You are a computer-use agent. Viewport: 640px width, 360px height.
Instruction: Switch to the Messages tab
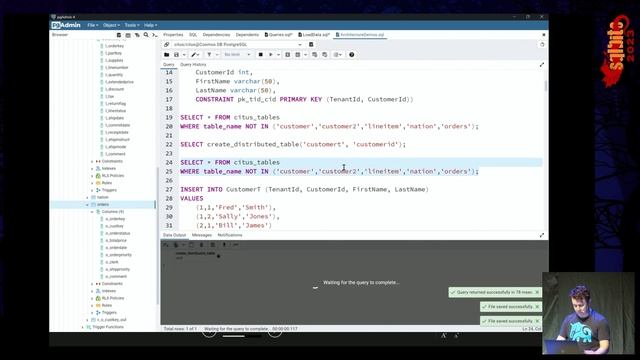[x=201, y=235]
